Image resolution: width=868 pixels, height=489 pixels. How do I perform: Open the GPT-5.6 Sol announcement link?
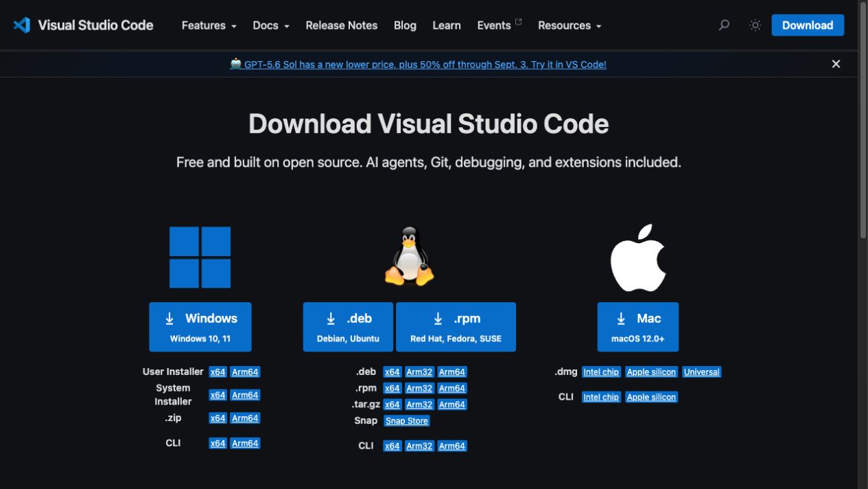(418, 65)
